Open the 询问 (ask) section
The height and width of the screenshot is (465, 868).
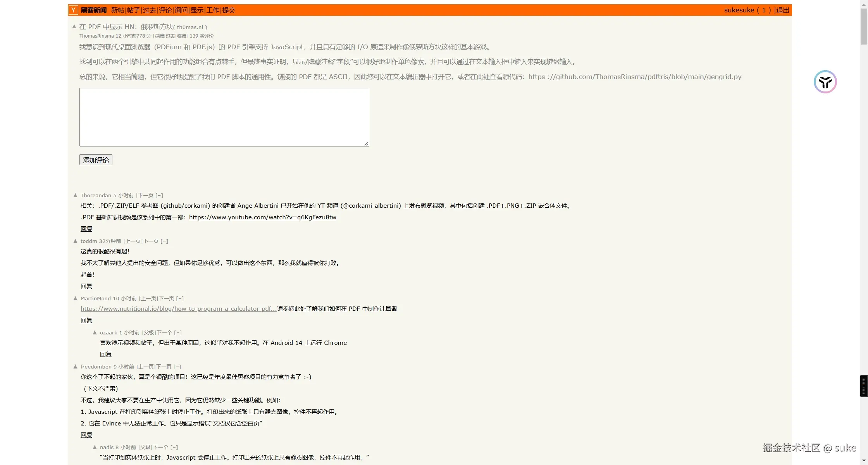pyautogui.click(x=181, y=10)
